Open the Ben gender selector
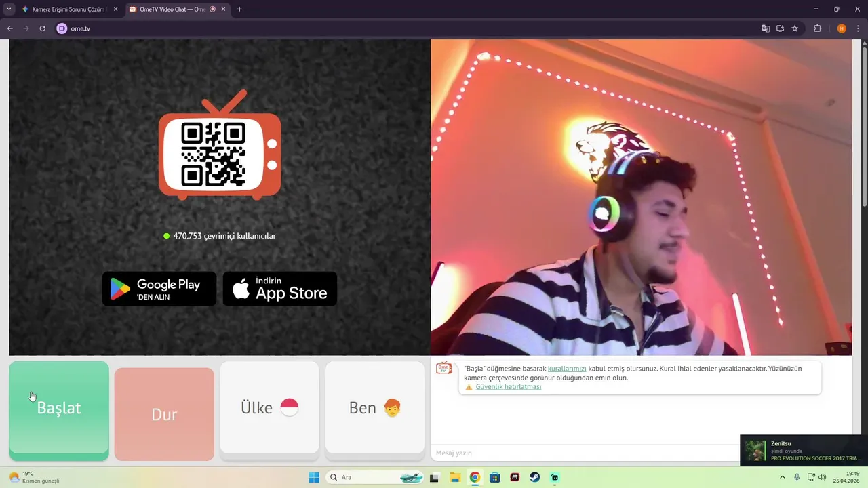 coord(375,407)
